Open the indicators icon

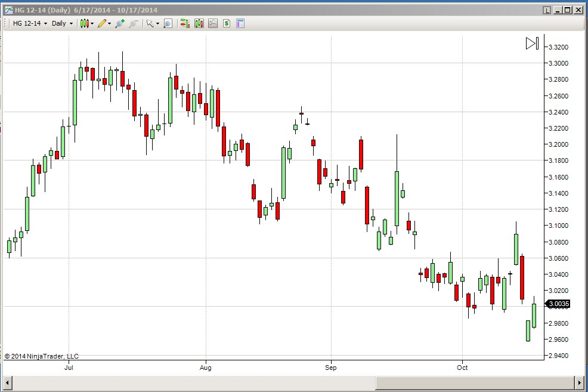point(213,24)
